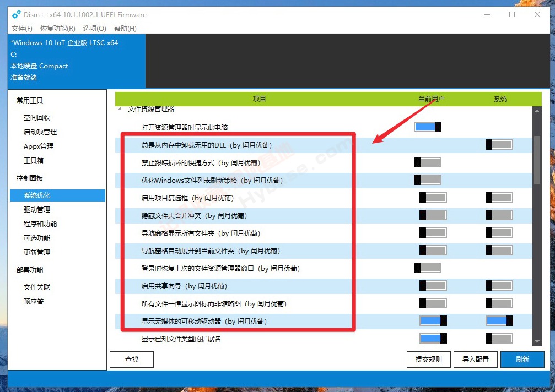
Task: Open Appx管理 in the sidebar
Action: [x=38, y=146]
